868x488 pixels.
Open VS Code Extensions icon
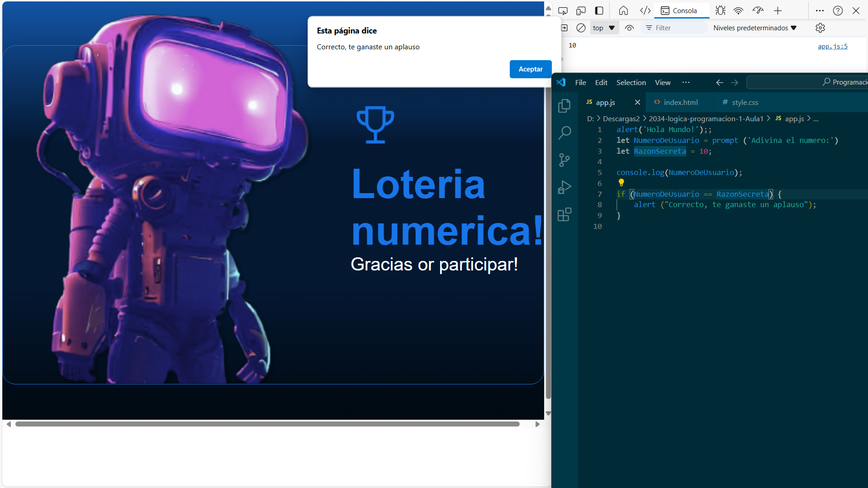[x=564, y=214]
